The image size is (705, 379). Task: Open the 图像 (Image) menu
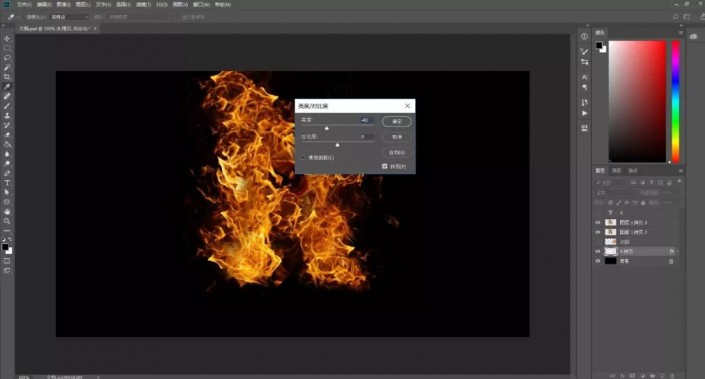(63, 4)
